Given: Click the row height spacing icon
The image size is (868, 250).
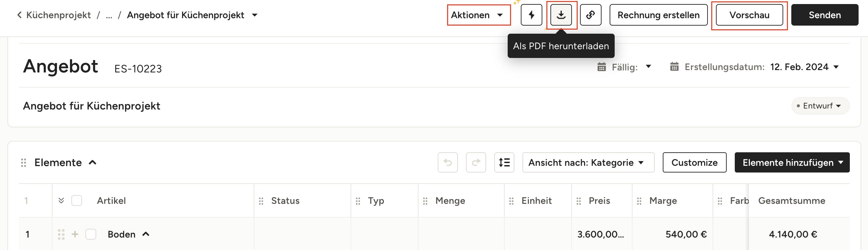Looking at the screenshot, I should 504,163.
